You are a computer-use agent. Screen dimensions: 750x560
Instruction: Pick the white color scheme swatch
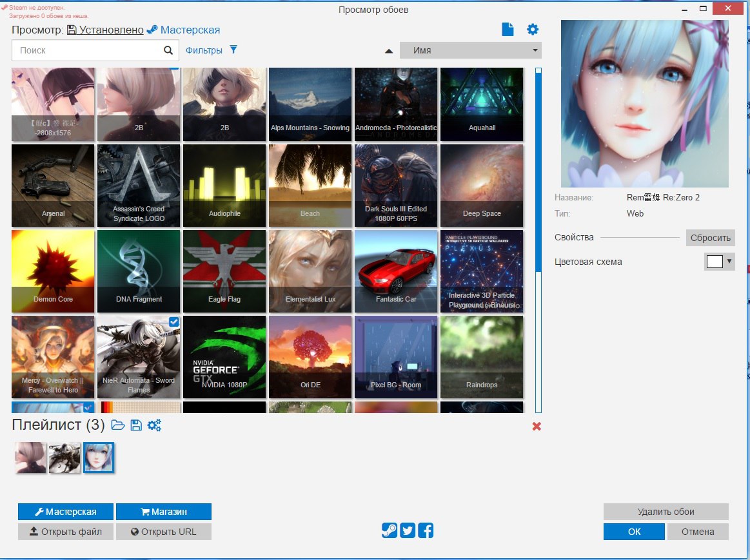pos(715,262)
